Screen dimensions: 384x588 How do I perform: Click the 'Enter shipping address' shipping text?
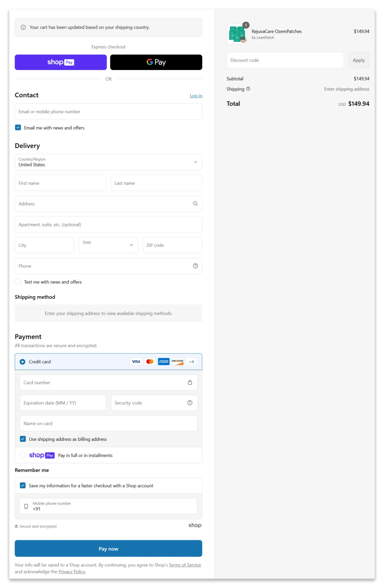(347, 89)
